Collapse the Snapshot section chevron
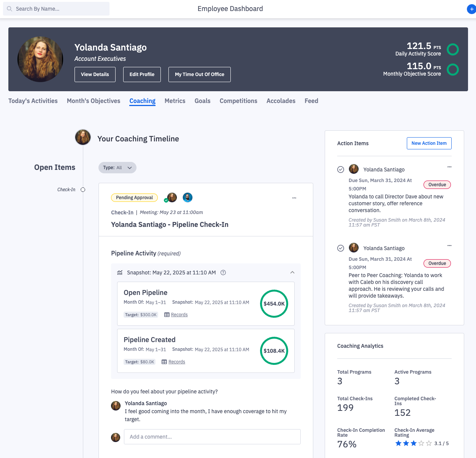 click(292, 273)
